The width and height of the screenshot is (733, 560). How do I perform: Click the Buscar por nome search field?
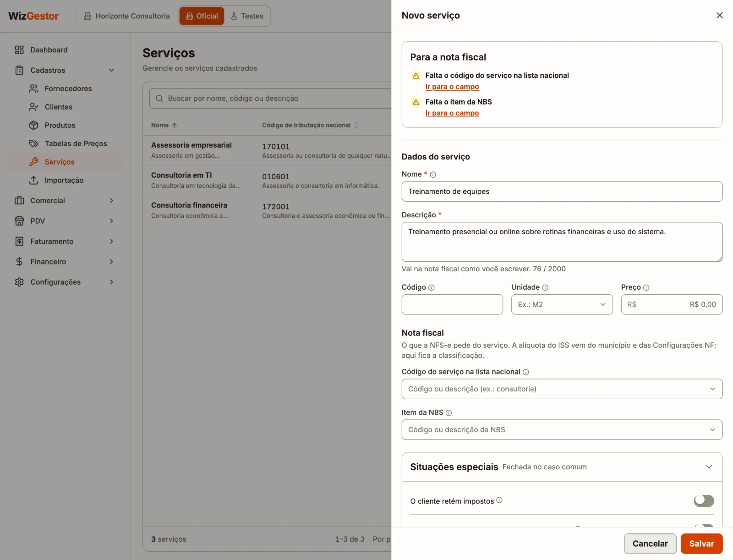tap(270, 99)
